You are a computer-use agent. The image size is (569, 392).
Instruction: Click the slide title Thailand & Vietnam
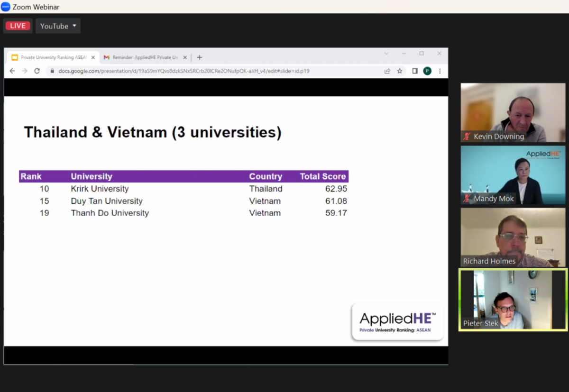(x=153, y=132)
